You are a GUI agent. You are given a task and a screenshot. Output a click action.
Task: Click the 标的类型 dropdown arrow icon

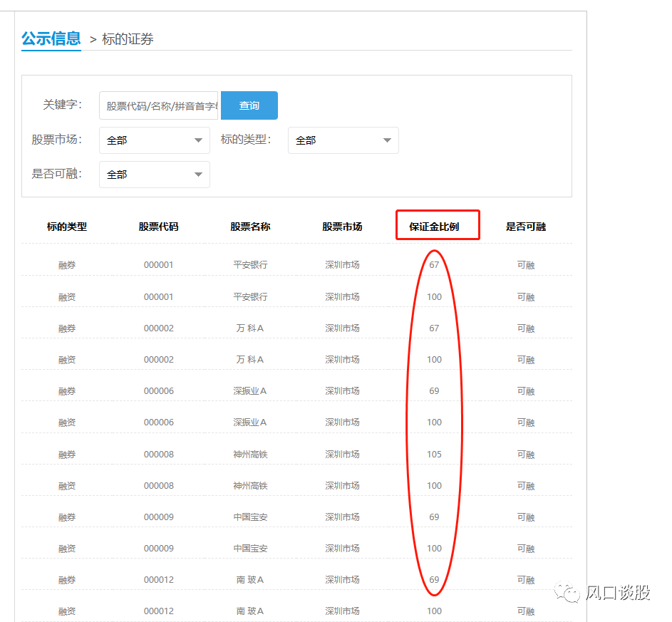(x=388, y=140)
